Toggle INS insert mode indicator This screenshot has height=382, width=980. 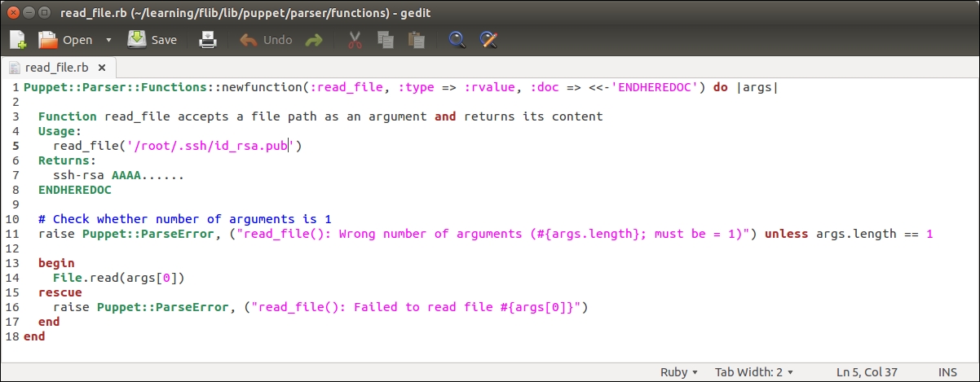click(947, 372)
